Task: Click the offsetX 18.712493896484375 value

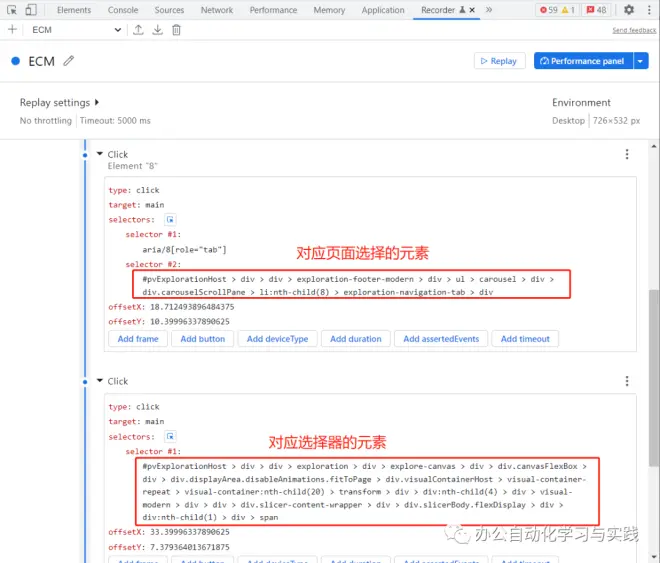Action: pyautogui.click(x=192, y=307)
